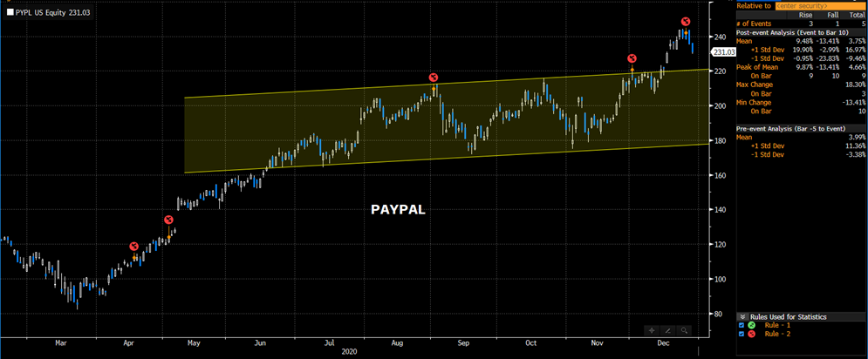The height and width of the screenshot is (359, 868).
Task: Click the 19.90% value
Action: pyautogui.click(x=803, y=50)
